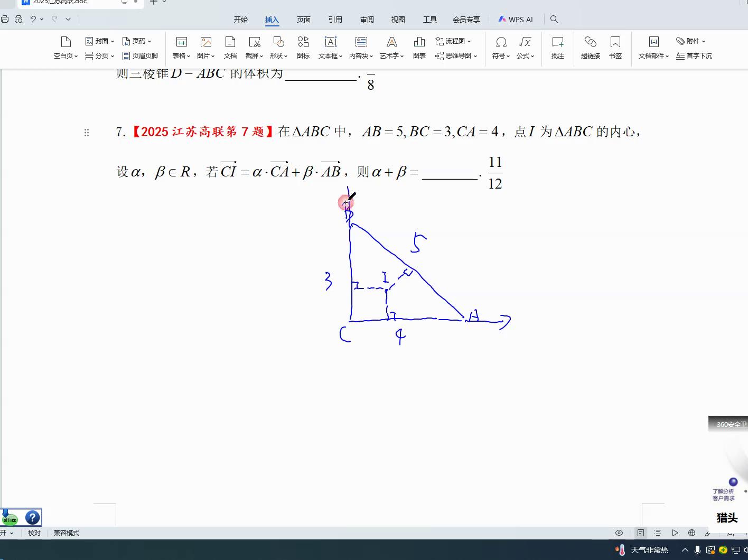Open the 附件 attachment dropdown
748x560 pixels.
coord(691,41)
